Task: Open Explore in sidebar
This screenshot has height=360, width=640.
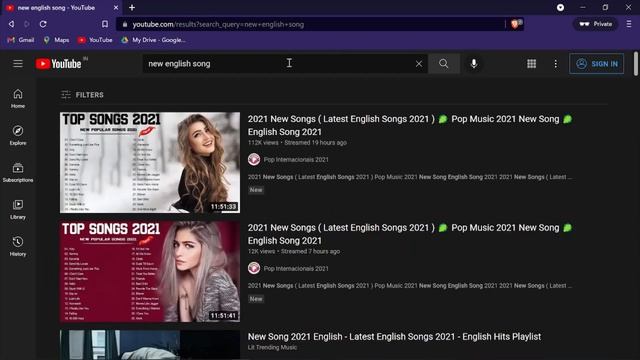Action: [x=18, y=136]
